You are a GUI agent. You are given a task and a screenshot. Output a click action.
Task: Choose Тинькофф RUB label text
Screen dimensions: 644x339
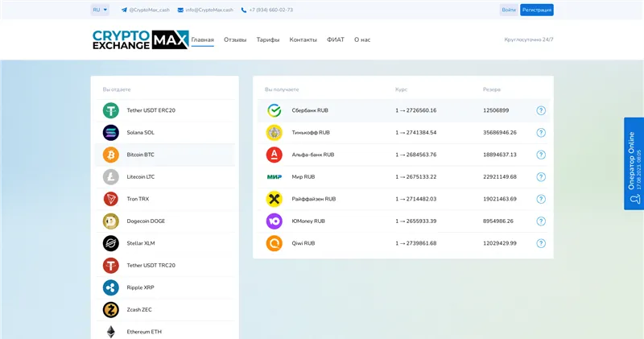pyautogui.click(x=311, y=133)
